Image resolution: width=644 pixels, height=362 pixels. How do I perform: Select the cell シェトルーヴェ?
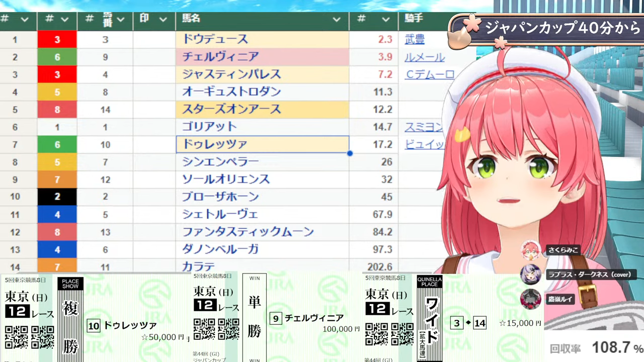(262, 215)
